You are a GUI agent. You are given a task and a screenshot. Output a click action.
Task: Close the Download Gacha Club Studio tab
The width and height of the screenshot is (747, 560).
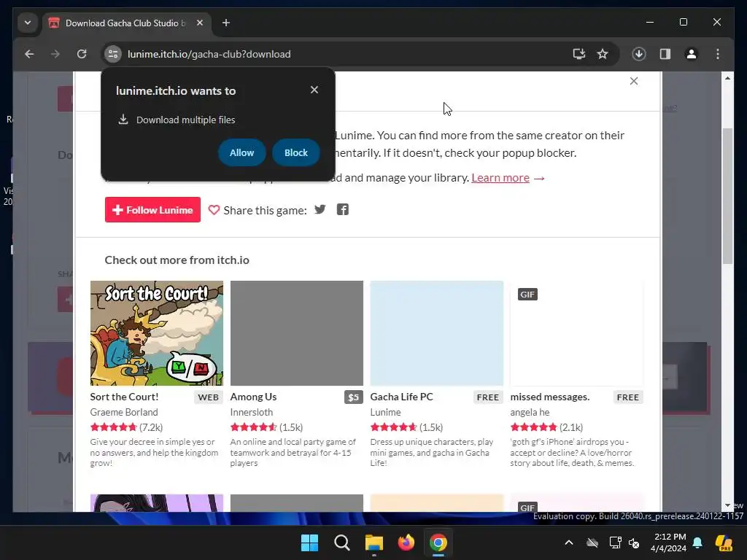pos(200,23)
